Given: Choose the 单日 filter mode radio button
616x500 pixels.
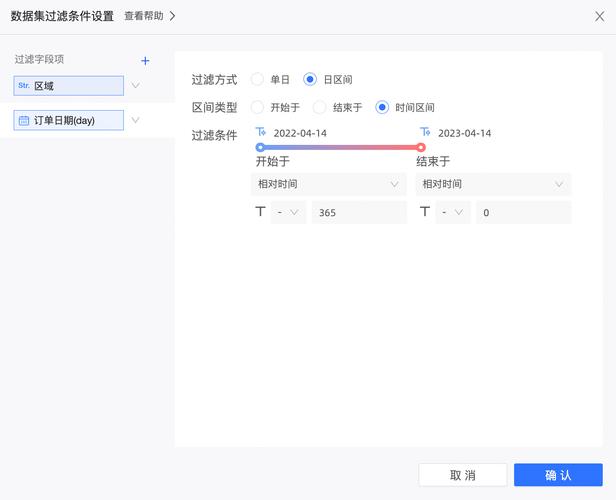Looking at the screenshot, I should click(257, 79).
